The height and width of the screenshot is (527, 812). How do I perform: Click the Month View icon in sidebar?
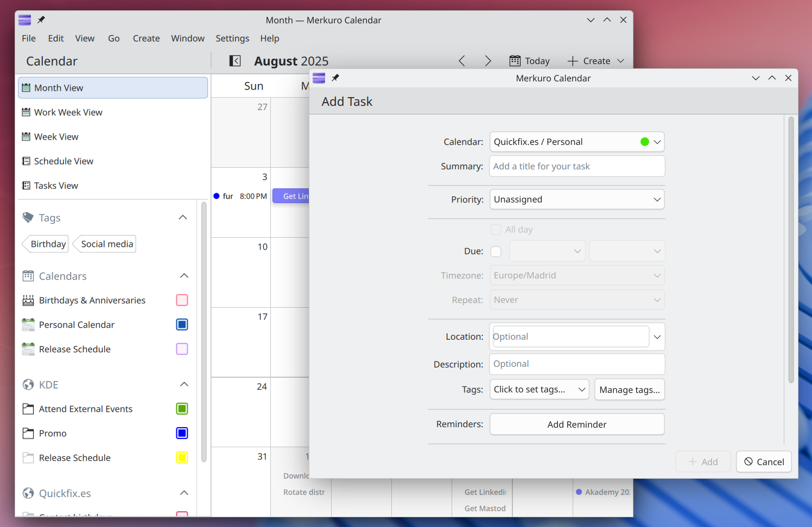click(x=26, y=88)
